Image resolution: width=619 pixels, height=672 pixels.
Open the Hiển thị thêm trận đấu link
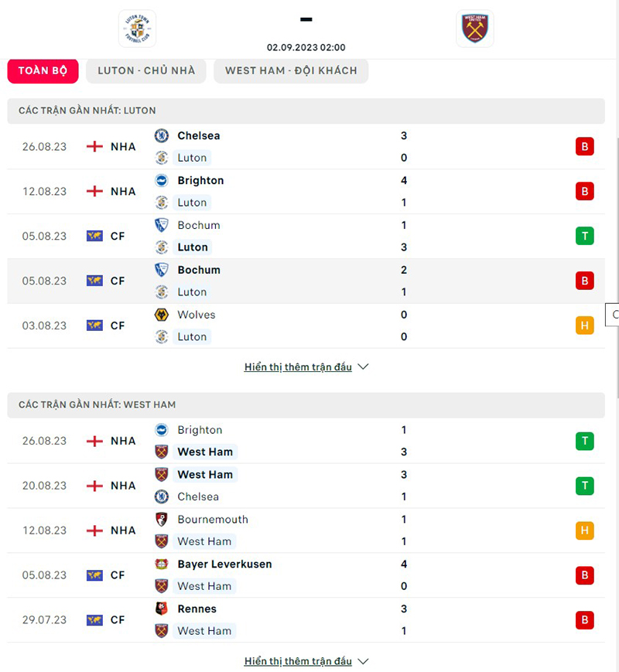298,367
